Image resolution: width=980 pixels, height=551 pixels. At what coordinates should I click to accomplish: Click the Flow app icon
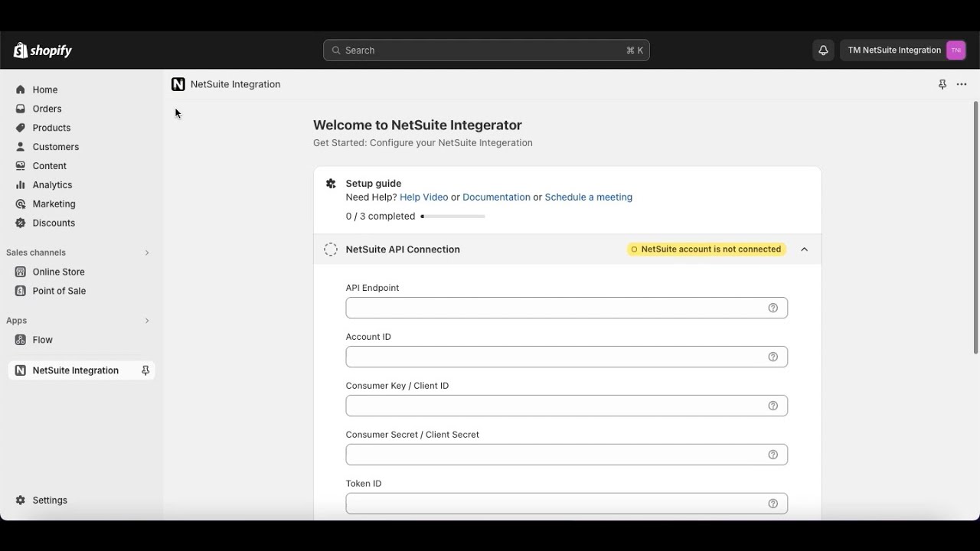(x=21, y=340)
